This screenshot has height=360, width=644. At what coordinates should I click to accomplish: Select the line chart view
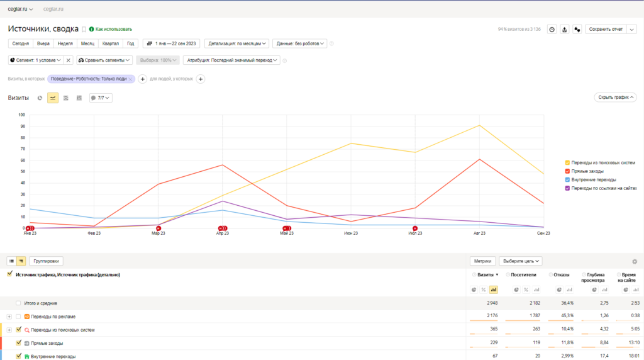click(53, 98)
